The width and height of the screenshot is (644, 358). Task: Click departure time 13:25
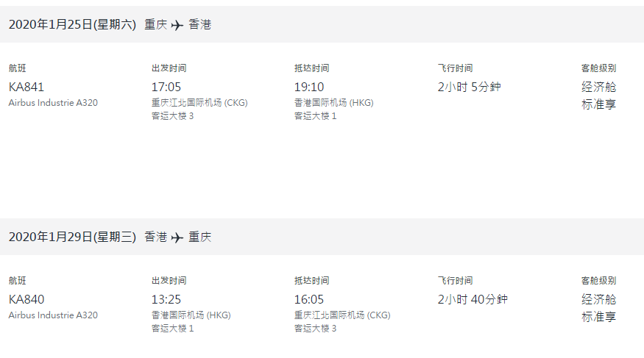point(166,299)
